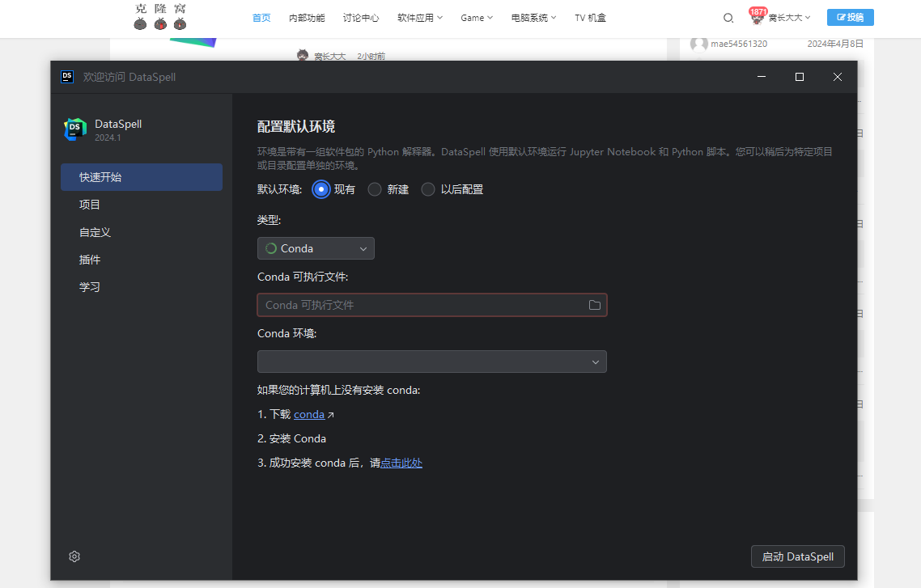This screenshot has height=588, width=921.
Task: Click the mae54561320 username on the webpage
Action: 739,44
